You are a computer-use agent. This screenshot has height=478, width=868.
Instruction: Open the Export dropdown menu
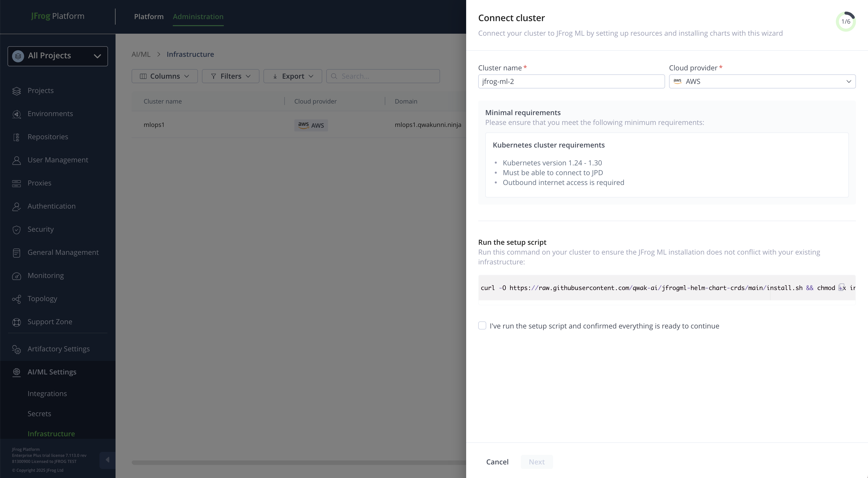293,76
